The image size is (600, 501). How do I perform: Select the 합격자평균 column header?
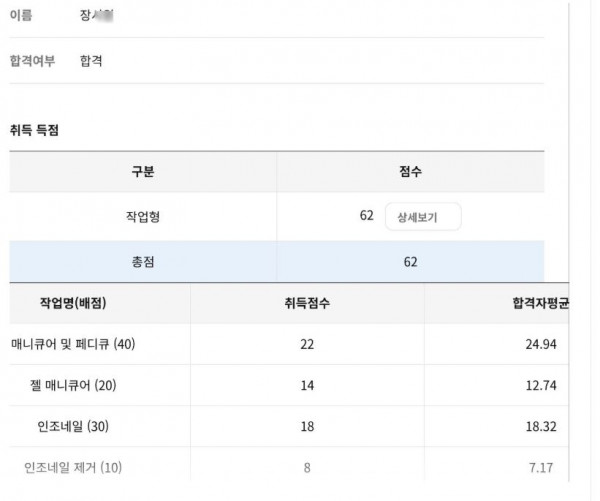coord(540,303)
